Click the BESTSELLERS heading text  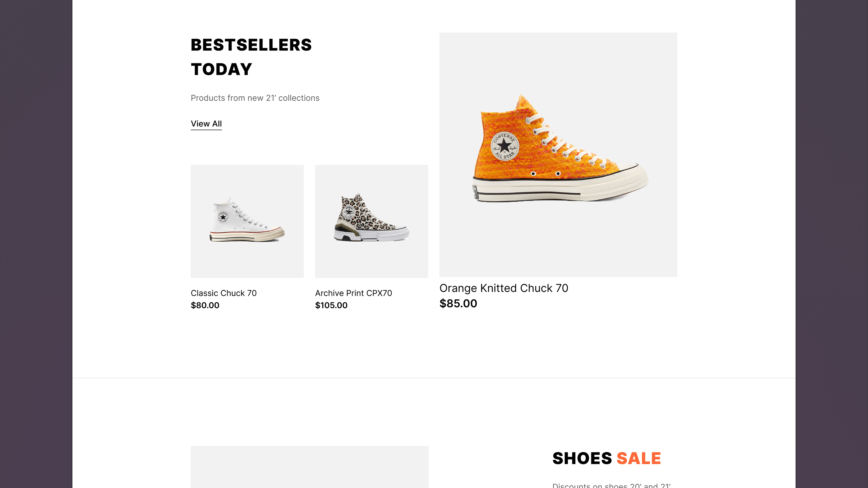pos(251,45)
